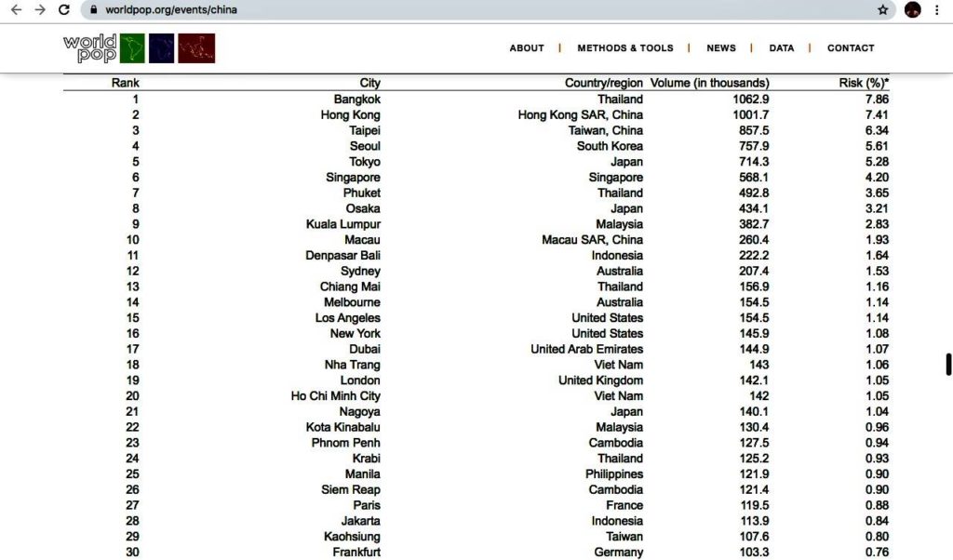Click the Risk (%)* column header
This screenshot has height=560, width=953.
864,83
